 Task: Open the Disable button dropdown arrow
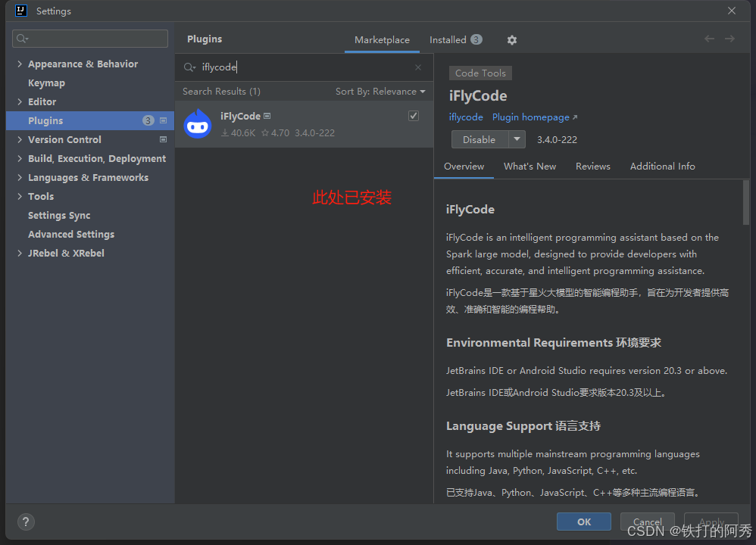pyautogui.click(x=517, y=139)
